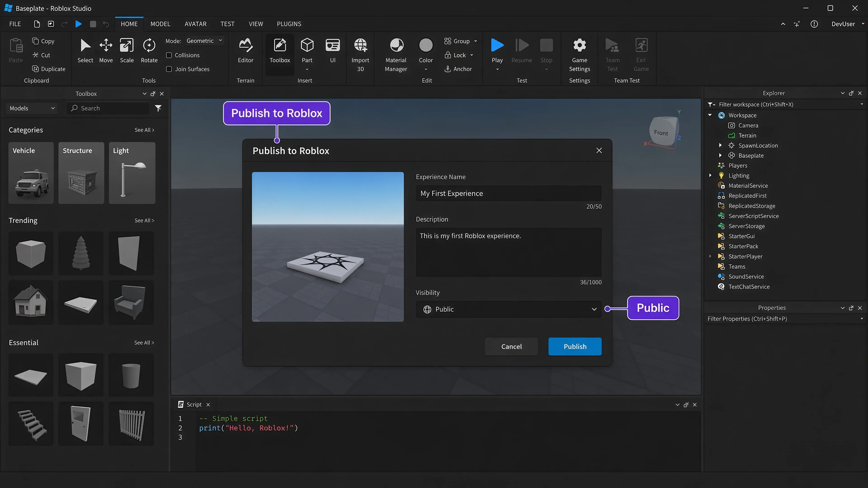Expand the Lighting tree node

[710, 176]
